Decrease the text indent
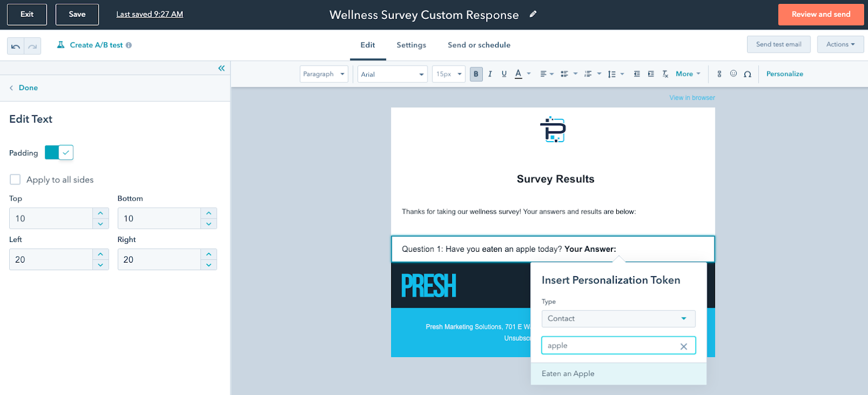The width and height of the screenshot is (868, 395). (637, 74)
